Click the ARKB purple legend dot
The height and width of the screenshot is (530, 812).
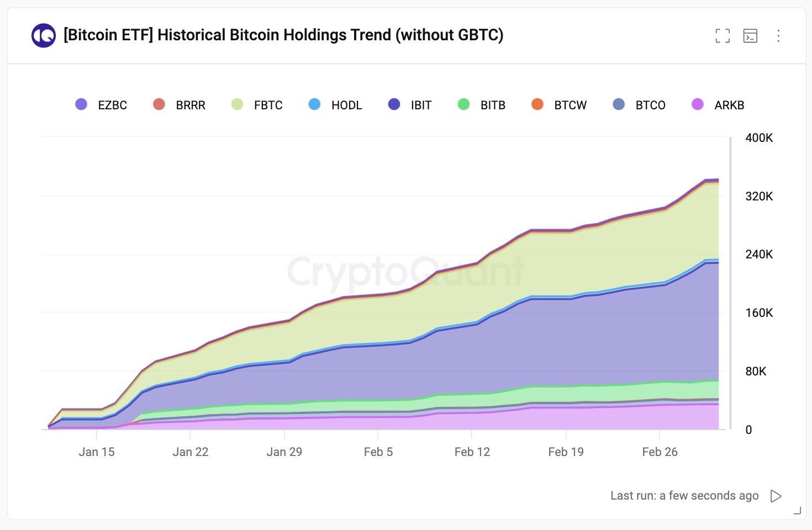point(698,104)
